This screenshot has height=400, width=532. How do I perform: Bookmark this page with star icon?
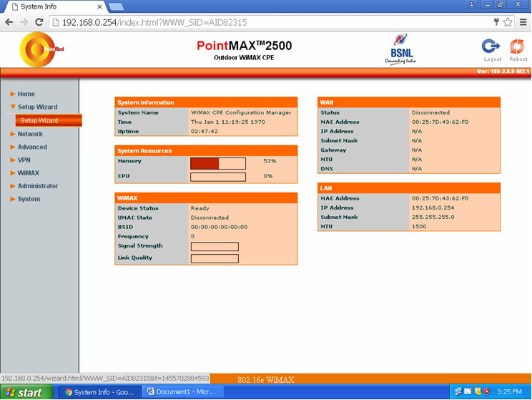pyautogui.click(x=508, y=22)
